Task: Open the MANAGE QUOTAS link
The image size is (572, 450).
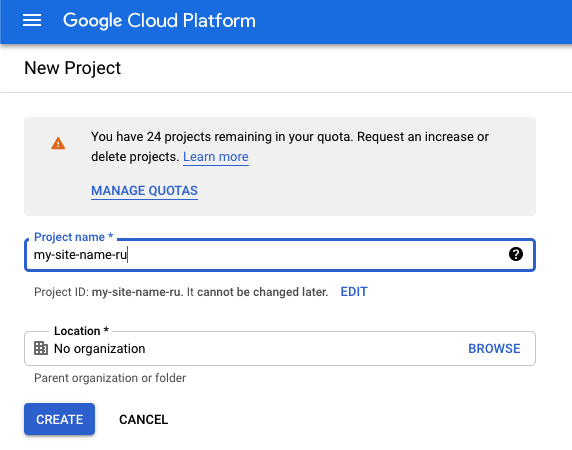Action: pyautogui.click(x=144, y=191)
